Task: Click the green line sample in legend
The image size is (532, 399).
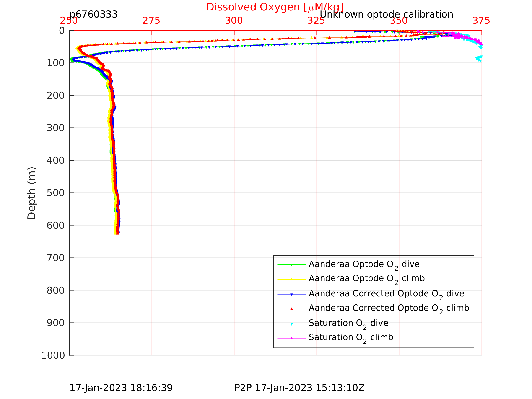Action: [291, 264]
